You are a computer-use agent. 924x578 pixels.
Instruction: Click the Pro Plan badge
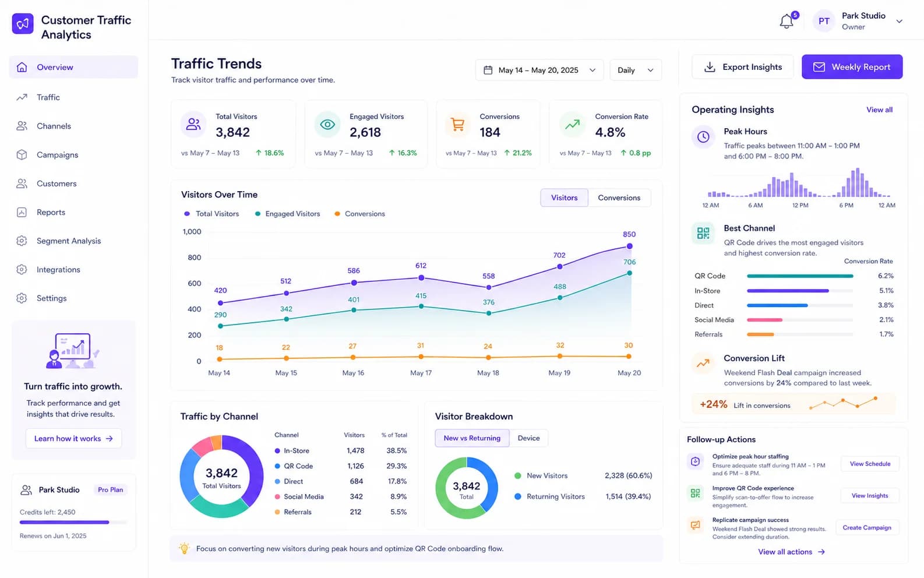(x=110, y=490)
